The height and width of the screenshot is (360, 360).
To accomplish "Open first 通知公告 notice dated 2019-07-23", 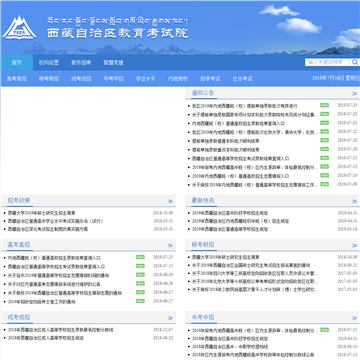I will click(245, 106).
